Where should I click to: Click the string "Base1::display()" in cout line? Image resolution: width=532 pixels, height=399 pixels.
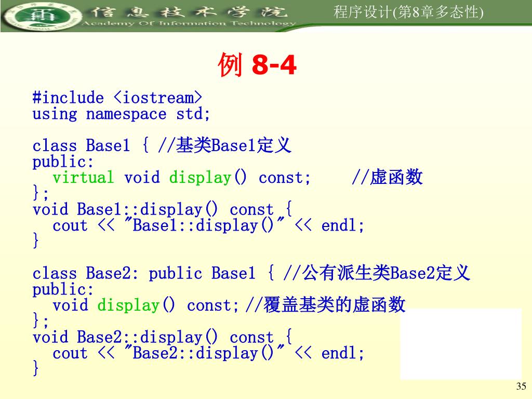tap(205, 225)
